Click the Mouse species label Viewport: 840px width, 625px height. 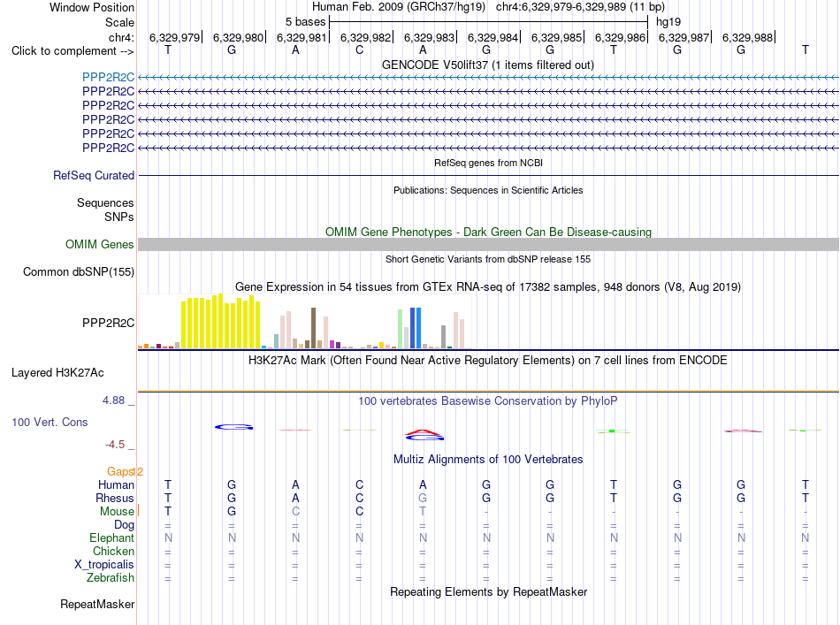[x=117, y=512]
